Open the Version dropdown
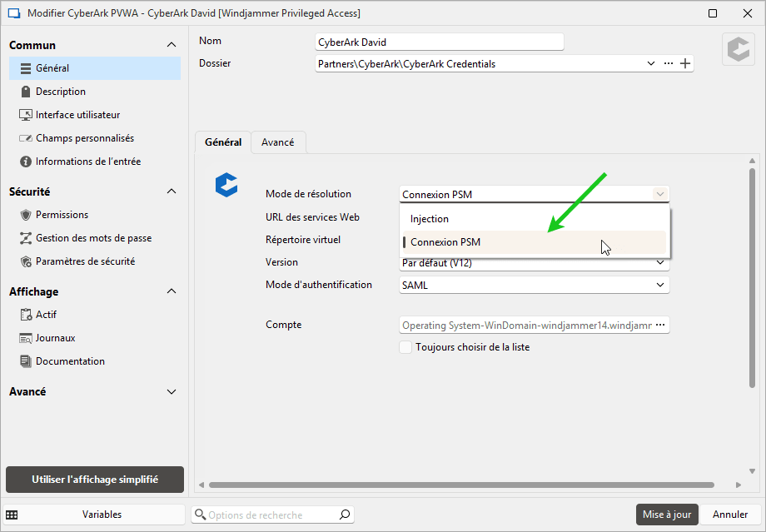 pyautogui.click(x=533, y=262)
